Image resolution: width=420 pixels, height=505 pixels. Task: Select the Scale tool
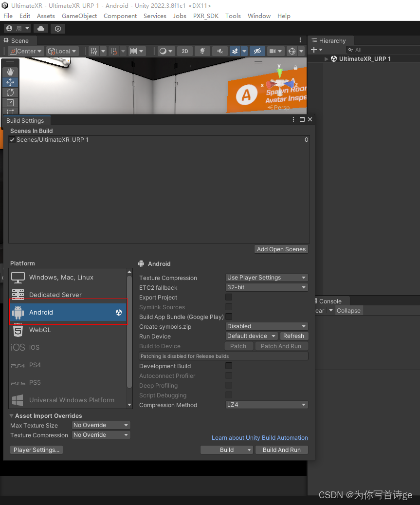pyautogui.click(x=10, y=103)
